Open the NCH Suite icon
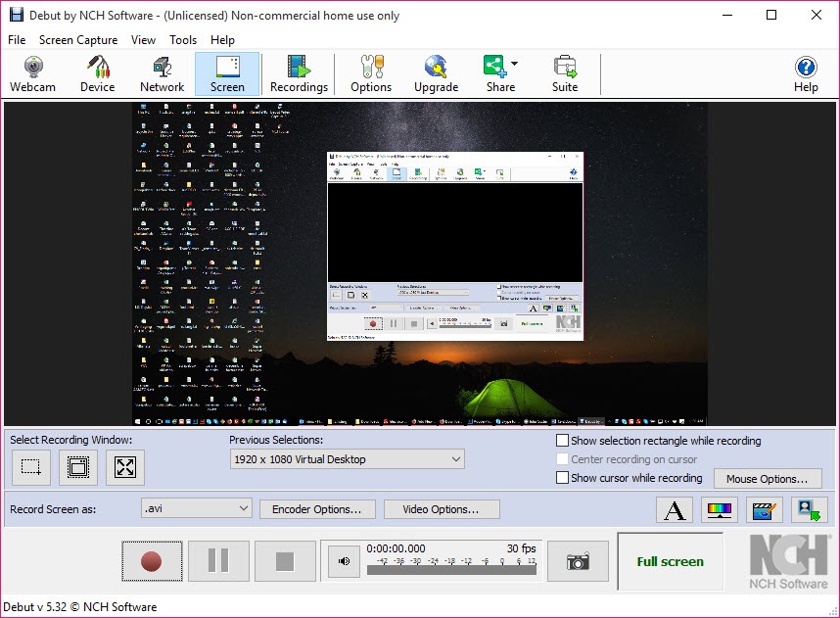The width and height of the screenshot is (840, 618). [565, 74]
